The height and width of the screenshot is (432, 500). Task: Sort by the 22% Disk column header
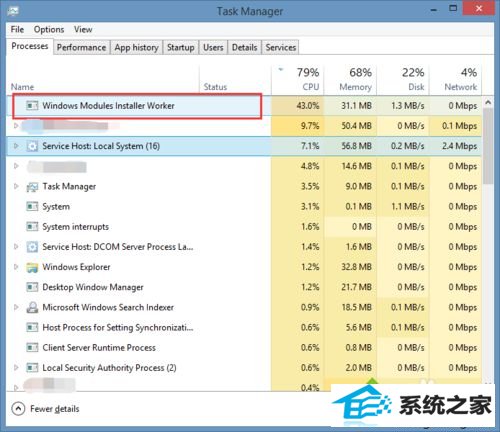(x=403, y=79)
